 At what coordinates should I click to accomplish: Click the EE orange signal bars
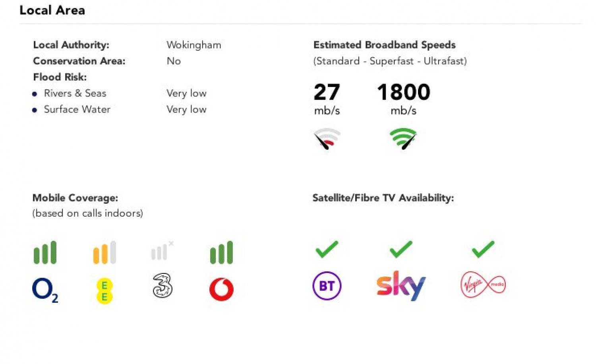tap(104, 252)
